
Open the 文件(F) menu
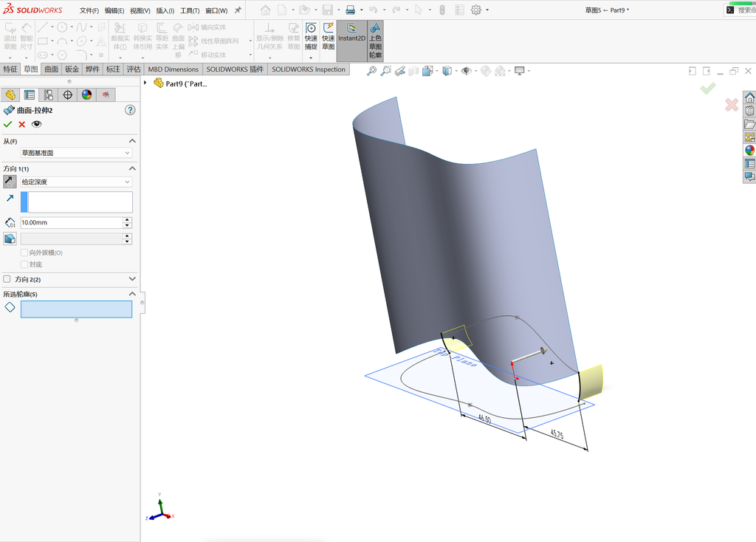[89, 10]
